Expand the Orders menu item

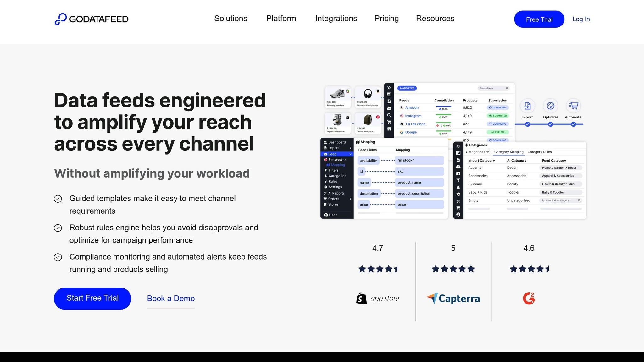click(350, 199)
